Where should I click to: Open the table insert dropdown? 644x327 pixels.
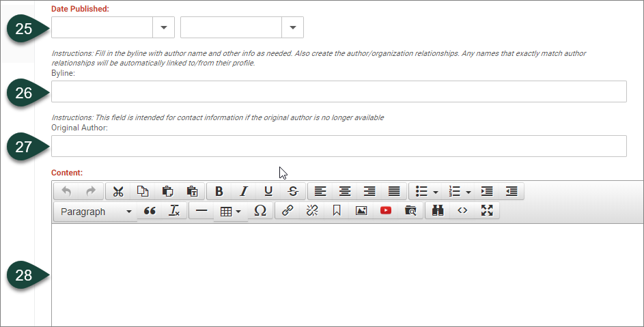point(228,212)
